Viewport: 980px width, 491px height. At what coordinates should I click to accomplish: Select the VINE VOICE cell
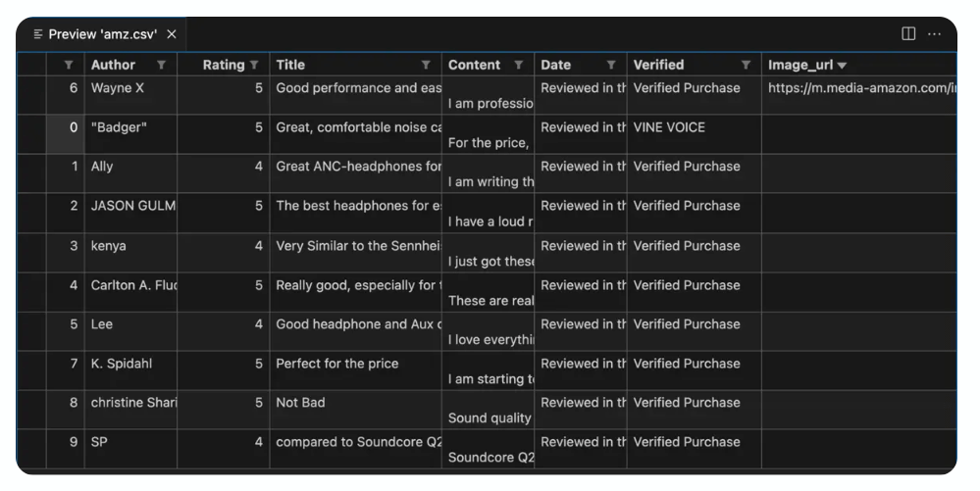[x=695, y=134]
